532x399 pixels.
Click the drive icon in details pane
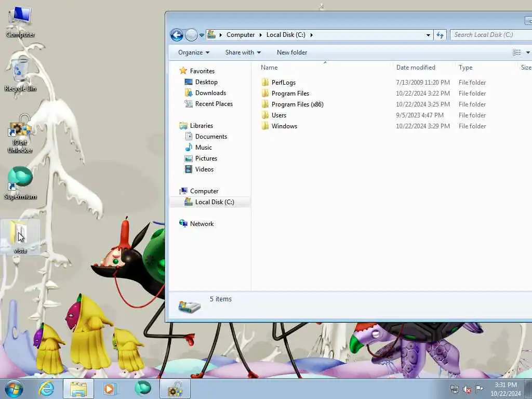click(x=189, y=307)
